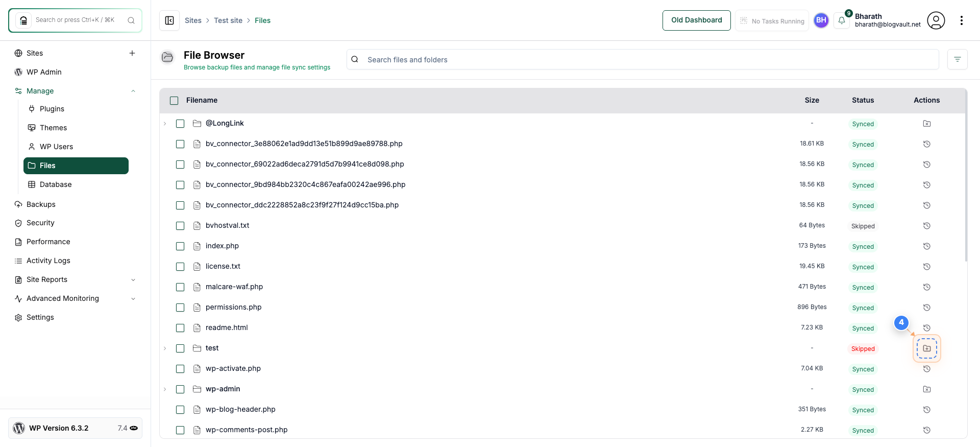Open Plugins in the sidebar

76,109
